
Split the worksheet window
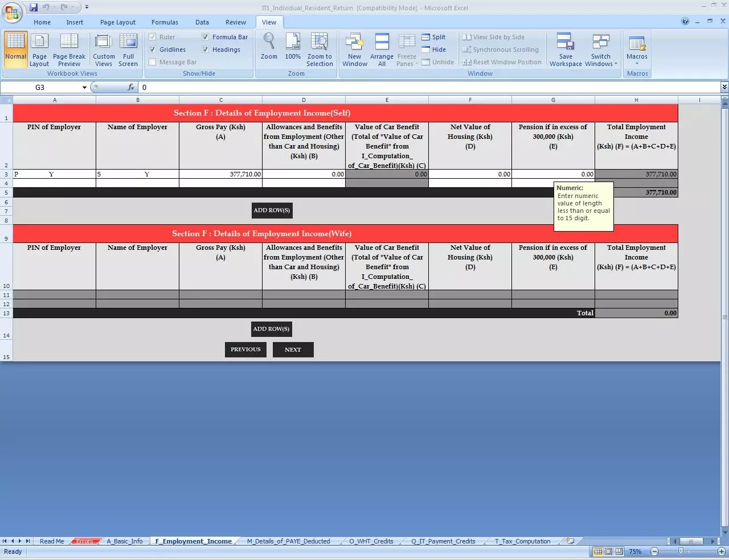click(433, 37)
